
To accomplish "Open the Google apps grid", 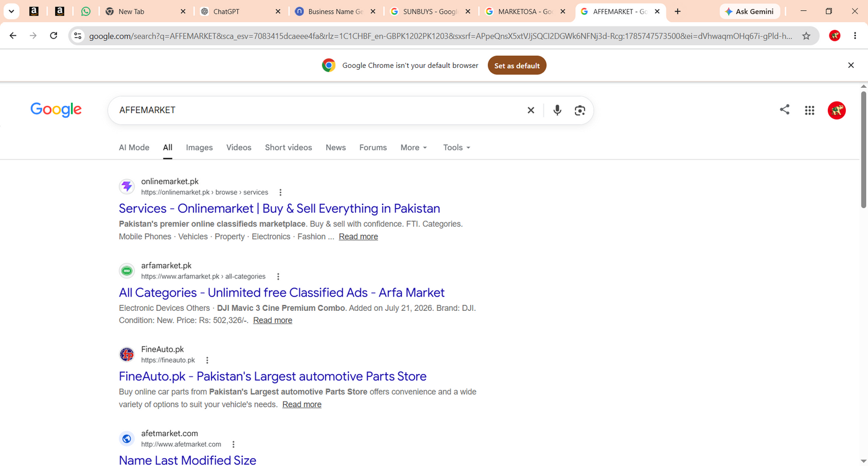I will tap(810, 110).
